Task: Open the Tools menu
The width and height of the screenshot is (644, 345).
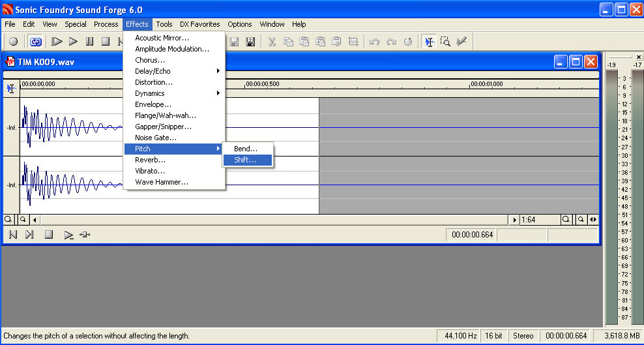Action: [x=164, y=24]
